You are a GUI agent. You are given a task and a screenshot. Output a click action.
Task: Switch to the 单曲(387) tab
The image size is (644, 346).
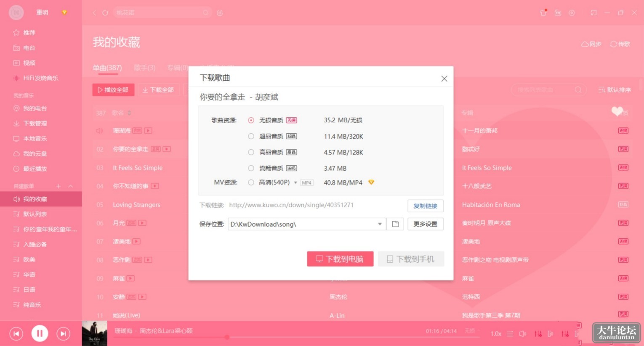coord(107,68)
